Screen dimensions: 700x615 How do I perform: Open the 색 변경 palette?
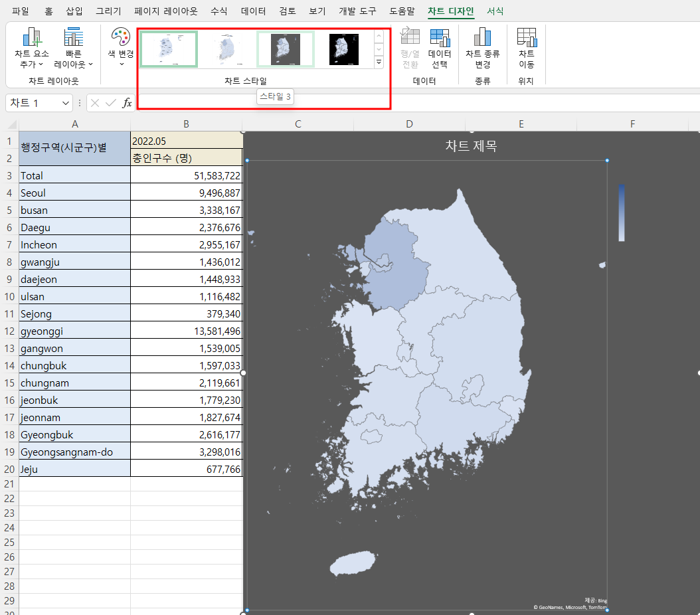tap(120, 48)
